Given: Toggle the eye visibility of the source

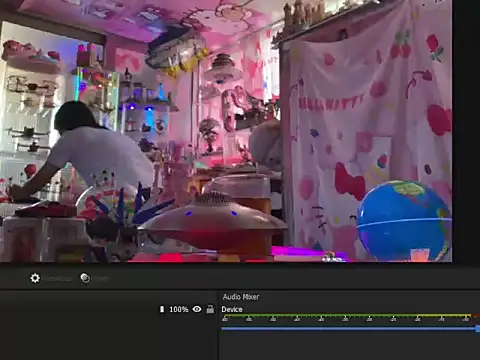Looking at the screenshot, I should [x=197, y=309].
